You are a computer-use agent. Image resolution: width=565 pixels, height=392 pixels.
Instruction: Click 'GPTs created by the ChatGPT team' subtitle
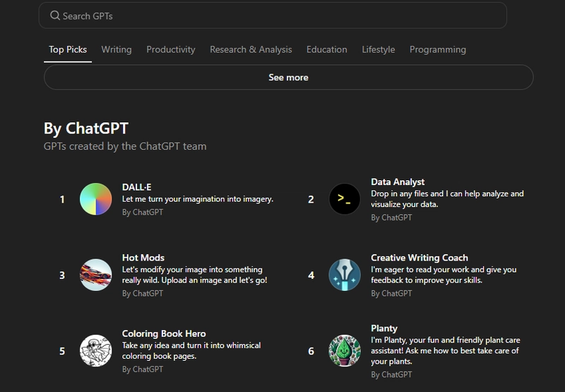coord(125,146)
